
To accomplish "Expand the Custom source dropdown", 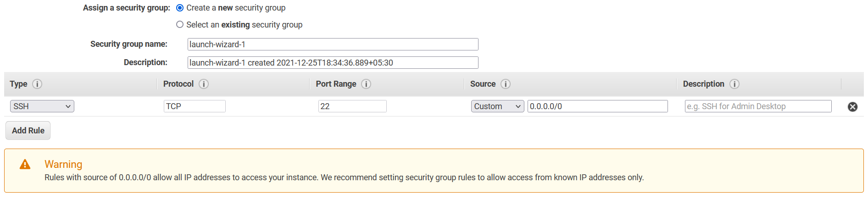I will click(x=497, y=106).
